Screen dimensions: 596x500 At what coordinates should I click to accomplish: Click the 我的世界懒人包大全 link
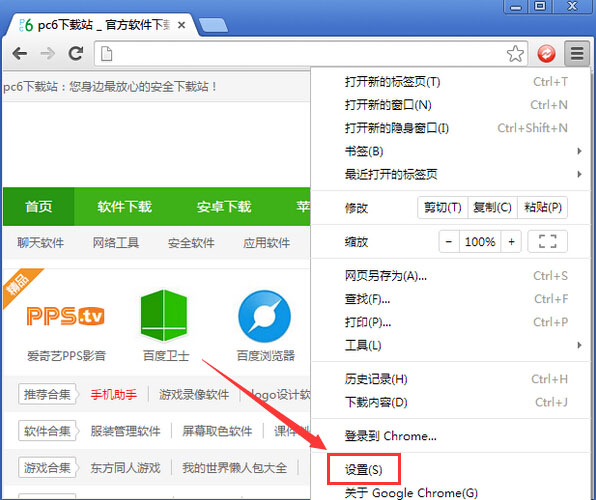pyautogui.click(x=234, y=468)
